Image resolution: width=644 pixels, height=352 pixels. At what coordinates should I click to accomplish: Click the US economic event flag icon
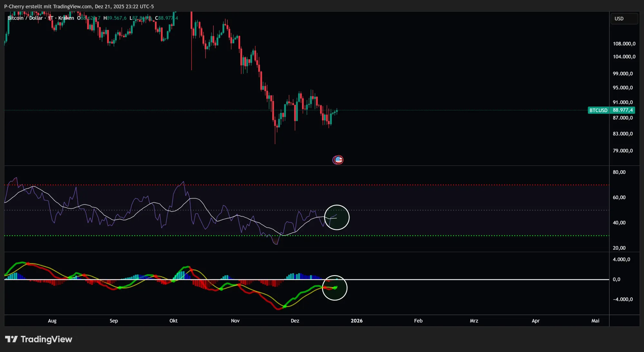tap(338, 160)
